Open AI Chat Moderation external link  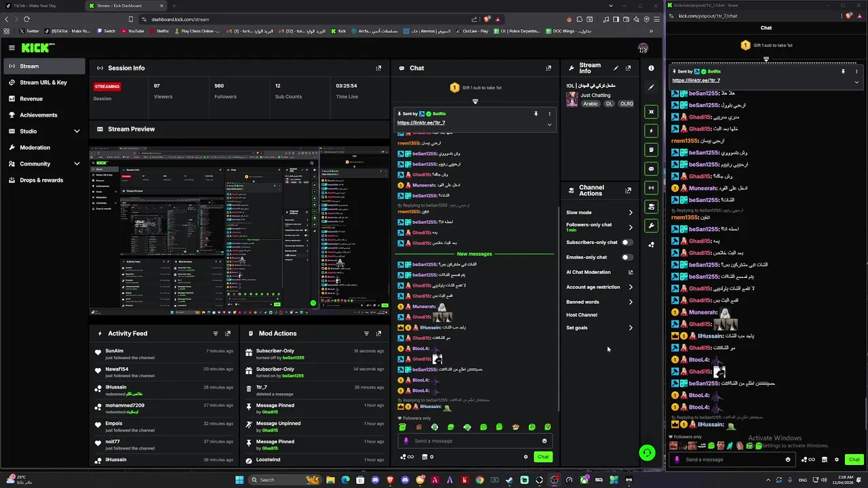pos(631,272)
